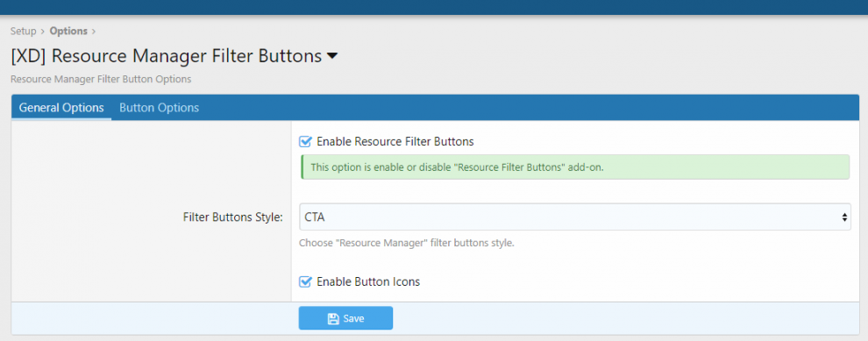Click the chevron after Options in breadcrumb
The image size is (868, 341).
pyautogui.click(x=94, y=31)
